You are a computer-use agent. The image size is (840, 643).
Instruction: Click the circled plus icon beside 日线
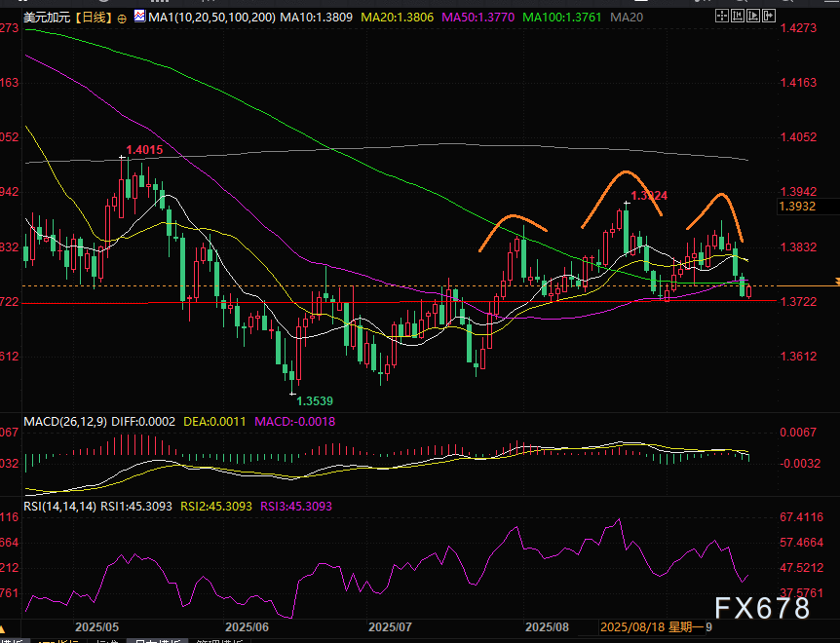pos(121,18)
